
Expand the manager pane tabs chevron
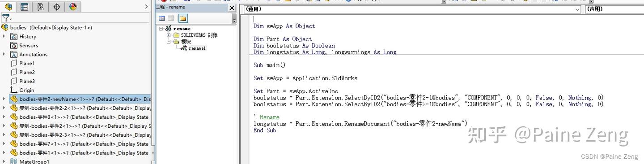coord(146,6)
